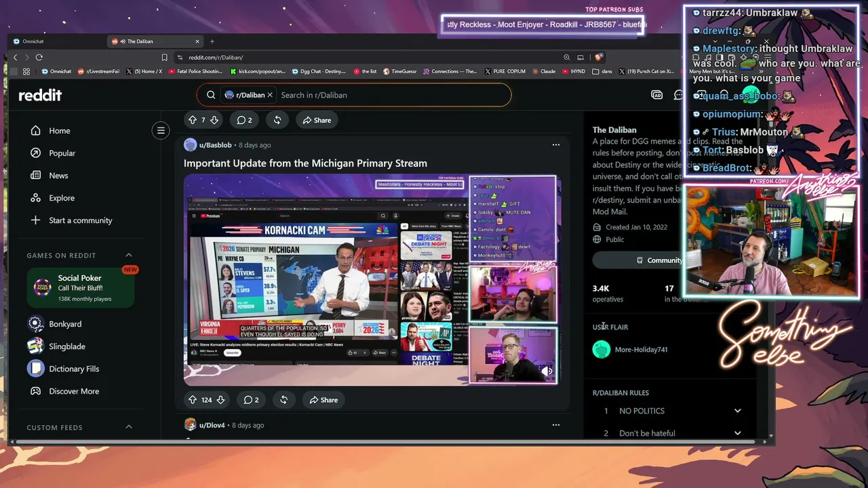Open the Claude bookmark
868x488 pixels.
pos(543,71)
